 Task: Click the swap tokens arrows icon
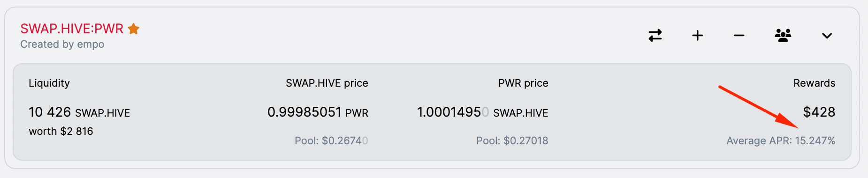pos(655,36)
